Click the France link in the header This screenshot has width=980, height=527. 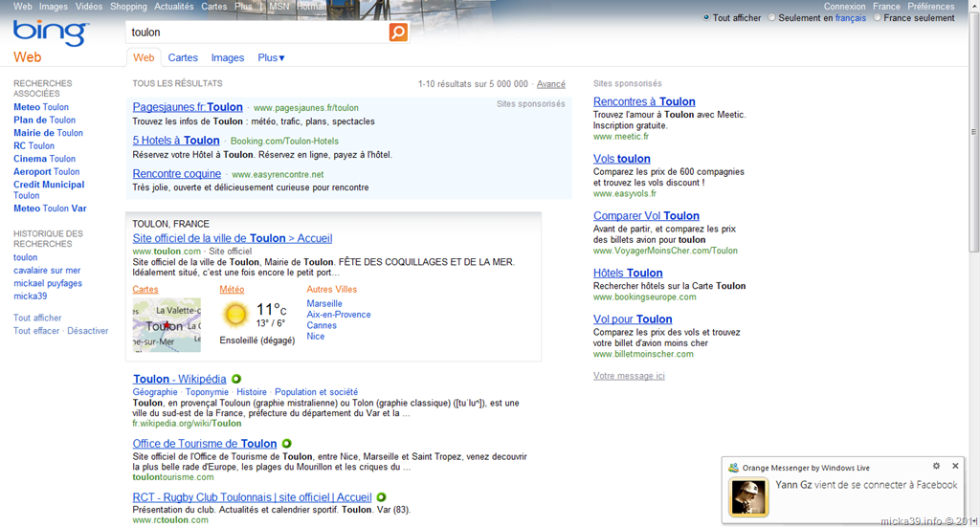point(886,7)
